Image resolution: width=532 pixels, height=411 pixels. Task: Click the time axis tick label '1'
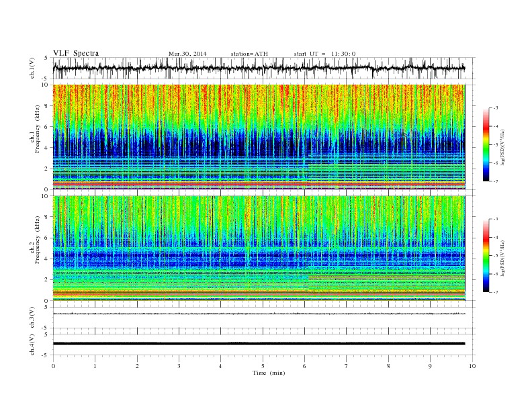click(x=95, y=366)
